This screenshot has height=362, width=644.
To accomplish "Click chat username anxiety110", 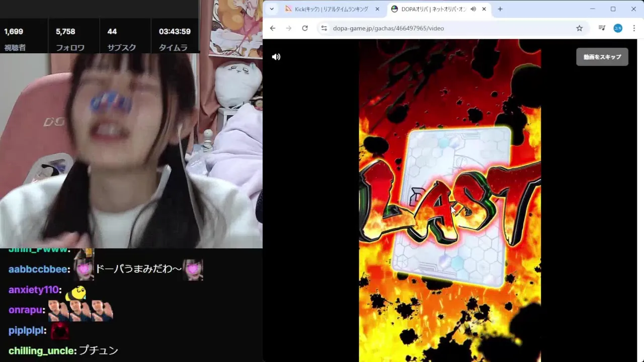I will click(x=34, y=290).
